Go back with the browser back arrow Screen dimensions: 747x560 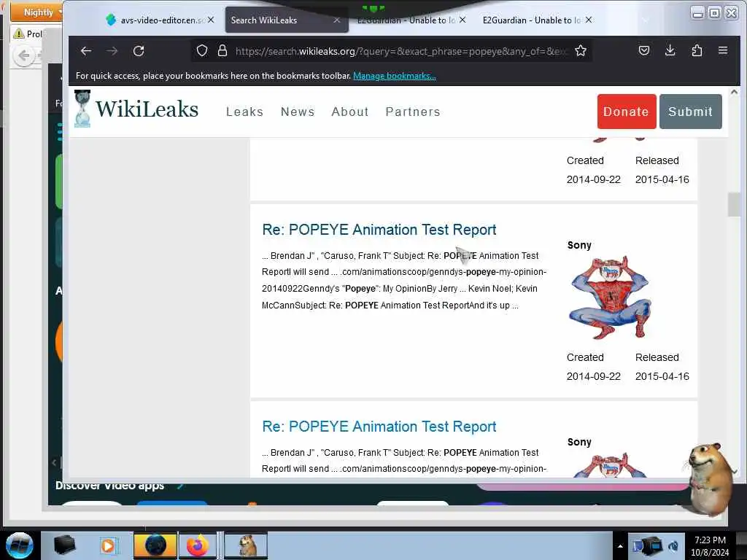point(86,51)
